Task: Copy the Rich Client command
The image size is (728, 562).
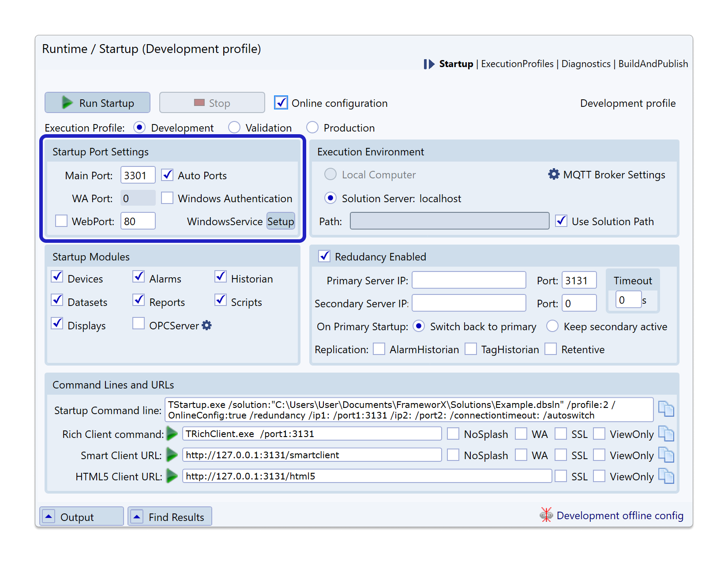Action: pos(666,434)
